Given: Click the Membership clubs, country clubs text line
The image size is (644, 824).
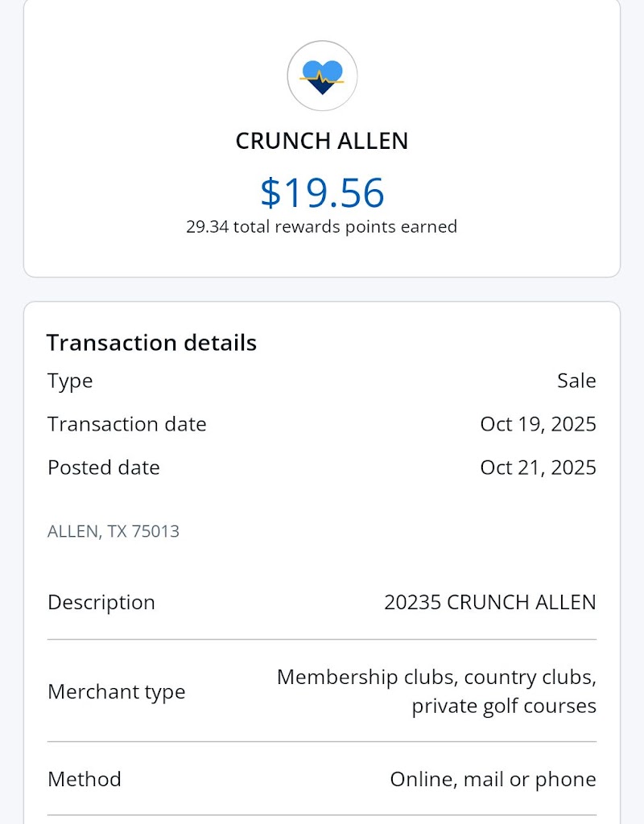Looking at the screenshot, I should 436,677.
